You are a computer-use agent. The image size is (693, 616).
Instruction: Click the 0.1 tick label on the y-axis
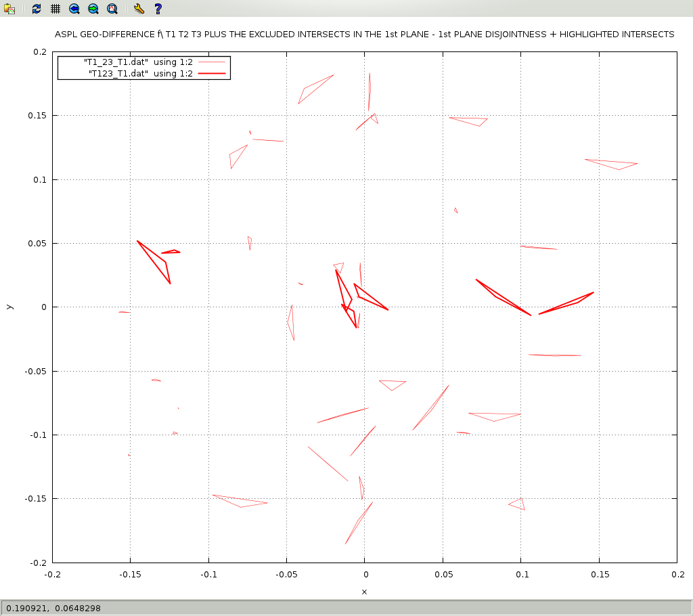coord(40,179)
